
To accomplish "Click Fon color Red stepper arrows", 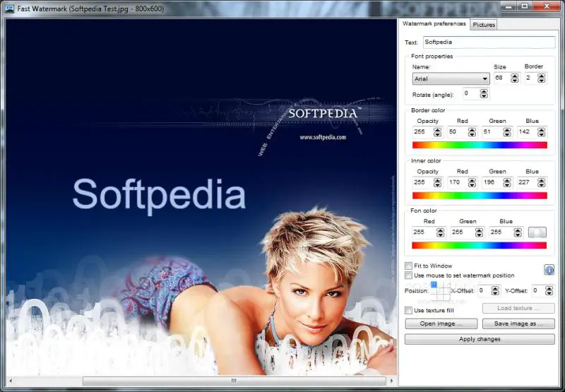I will point(440,233).
